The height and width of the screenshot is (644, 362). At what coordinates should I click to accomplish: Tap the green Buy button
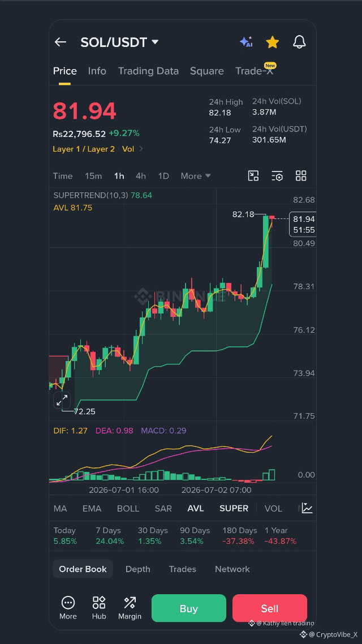(x=189, y=608)
